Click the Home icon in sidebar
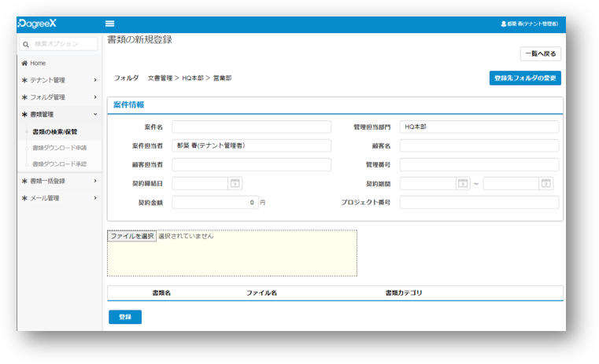Screen dimensions: 599x364 (x=24, y=63)
